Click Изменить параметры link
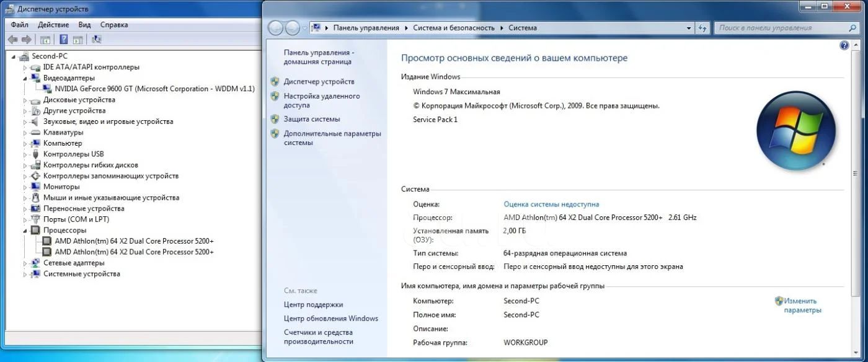Viewport: 868px width, 362px height. coord(804,306)
